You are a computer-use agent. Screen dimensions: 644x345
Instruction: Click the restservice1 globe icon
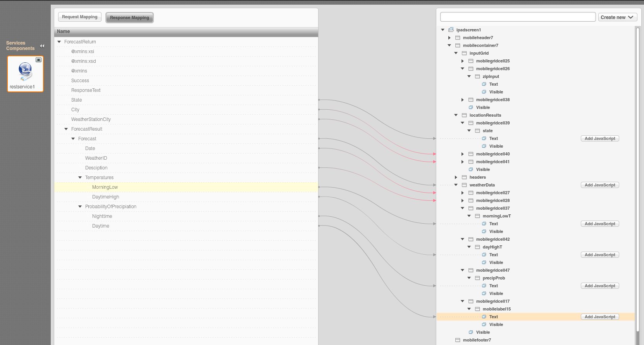click(x=25, y=71)
